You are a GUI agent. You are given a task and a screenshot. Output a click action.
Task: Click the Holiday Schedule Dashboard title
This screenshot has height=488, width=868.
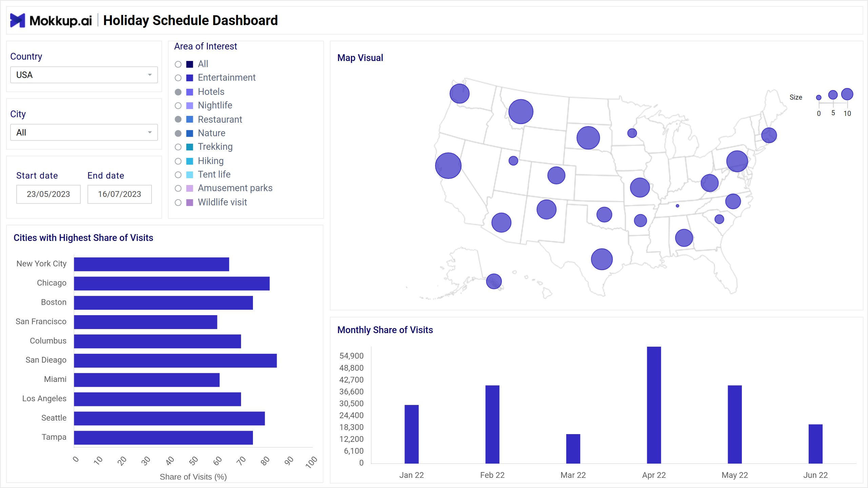coord(191,21)
